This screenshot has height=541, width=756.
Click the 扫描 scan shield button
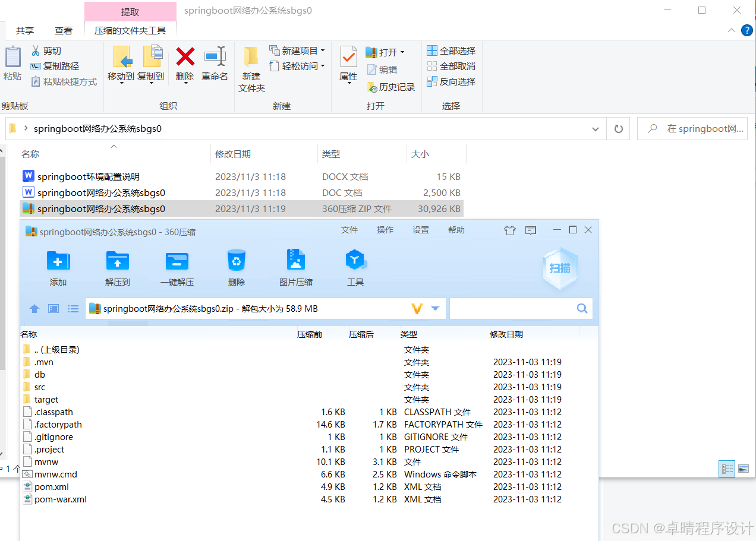pos(560,268)
